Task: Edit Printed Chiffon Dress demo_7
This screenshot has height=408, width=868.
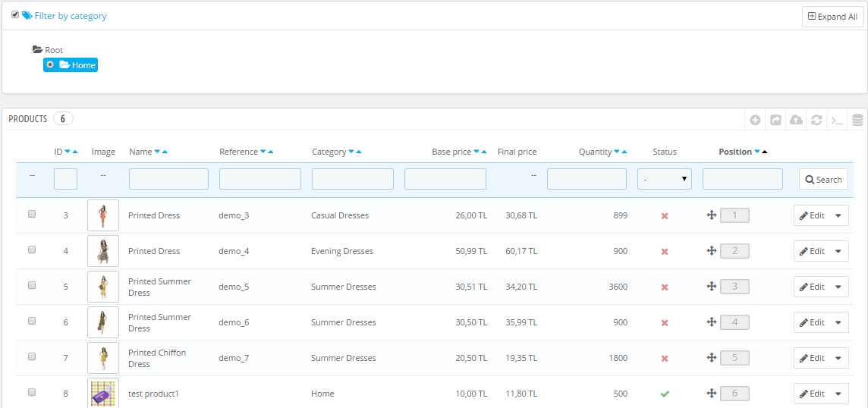Action: pos(812,358)
